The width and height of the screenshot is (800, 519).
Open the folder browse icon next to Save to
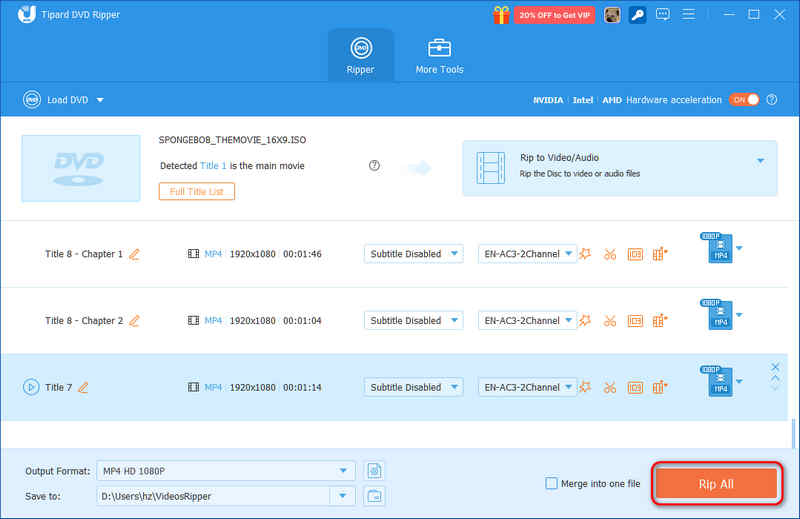click(x=374, y=496)
